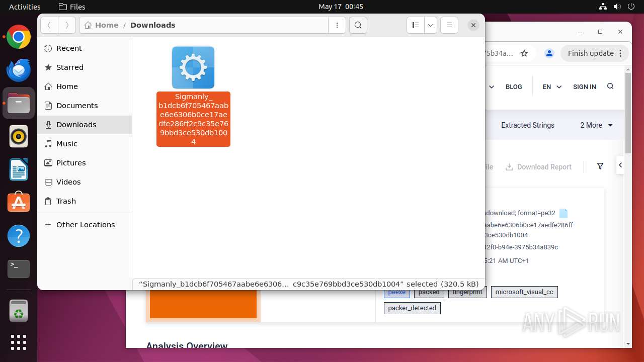Go back in Files navigation

(x=49, y=25)
